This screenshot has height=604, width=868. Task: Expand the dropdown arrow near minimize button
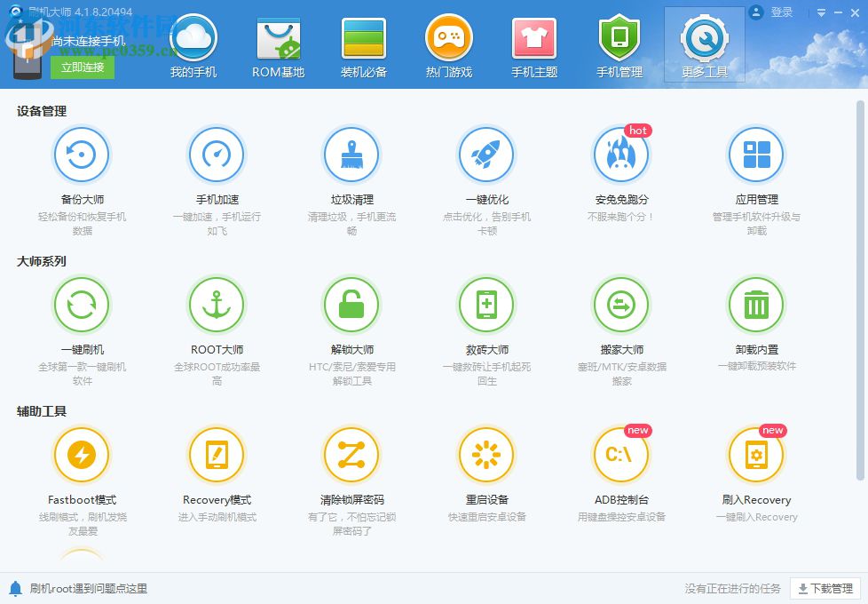tap(819, 12)
